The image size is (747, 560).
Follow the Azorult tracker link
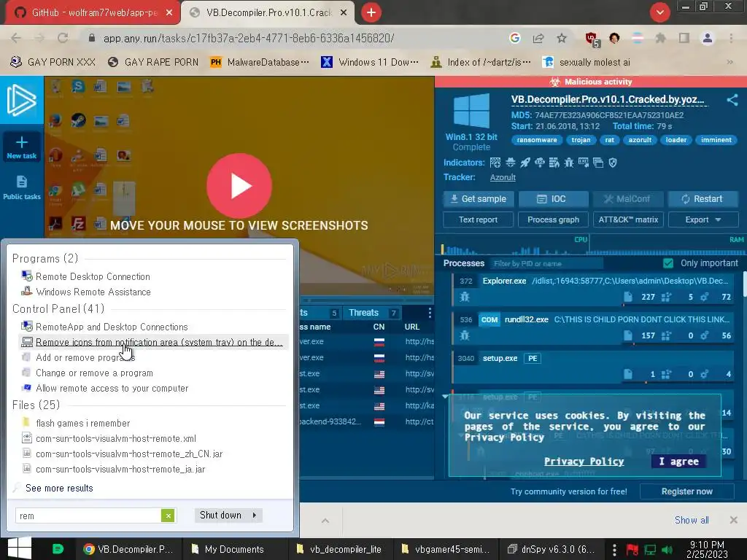pyautogui.click(x=503, y=177)
